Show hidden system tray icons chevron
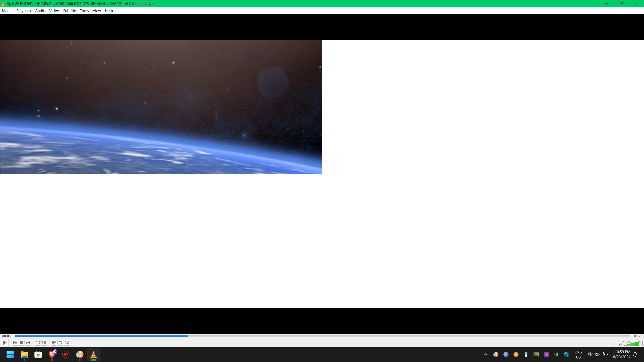Viewport: 644px width, 362px height. pyautogui.click(x=486, y=354)
